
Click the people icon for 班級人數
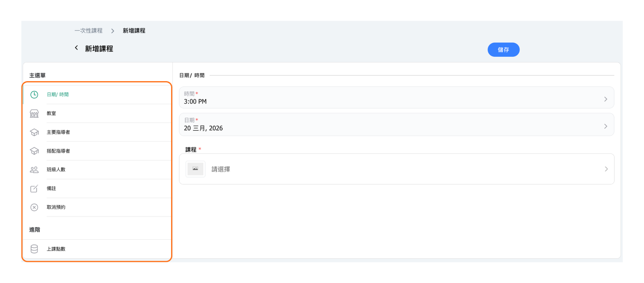point(34,170)
